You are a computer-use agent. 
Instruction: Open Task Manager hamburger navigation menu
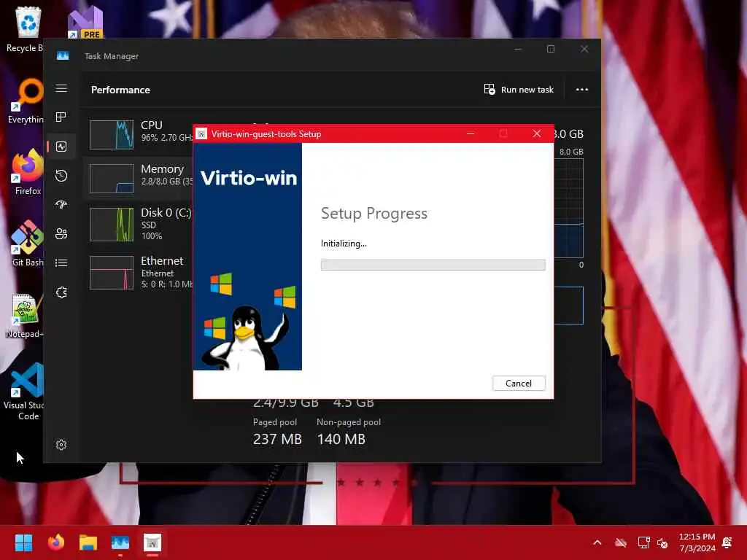[61, 88]
